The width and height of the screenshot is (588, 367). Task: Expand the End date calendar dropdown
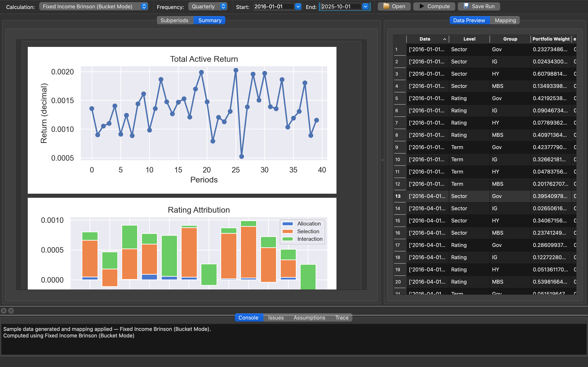[x=365, y=7]
